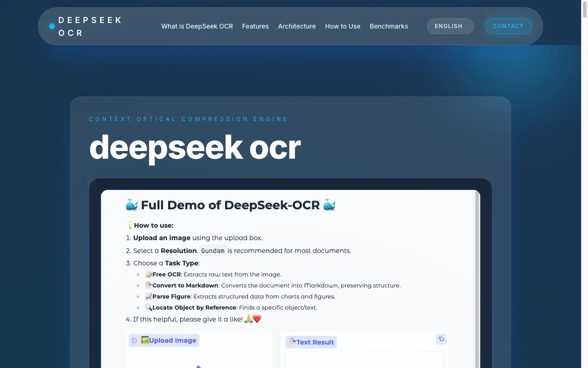Image resolution: width=588 pixels, height=368 pixels.
Task: Open What is DeepSeek OCR section
Action: [197, 26]
